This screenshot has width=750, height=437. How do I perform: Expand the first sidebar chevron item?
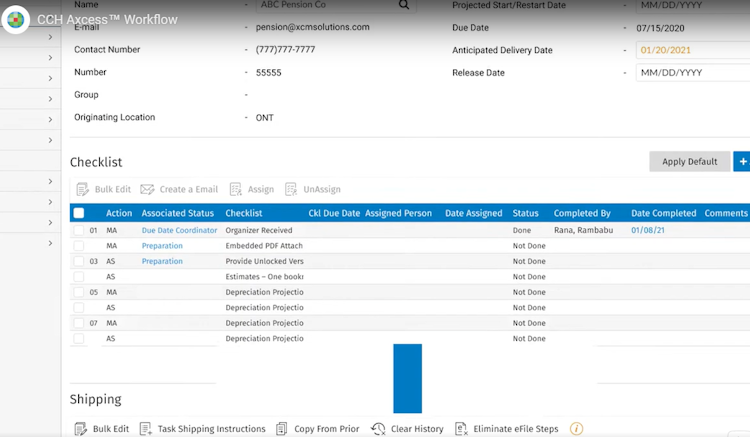(50, 37)
